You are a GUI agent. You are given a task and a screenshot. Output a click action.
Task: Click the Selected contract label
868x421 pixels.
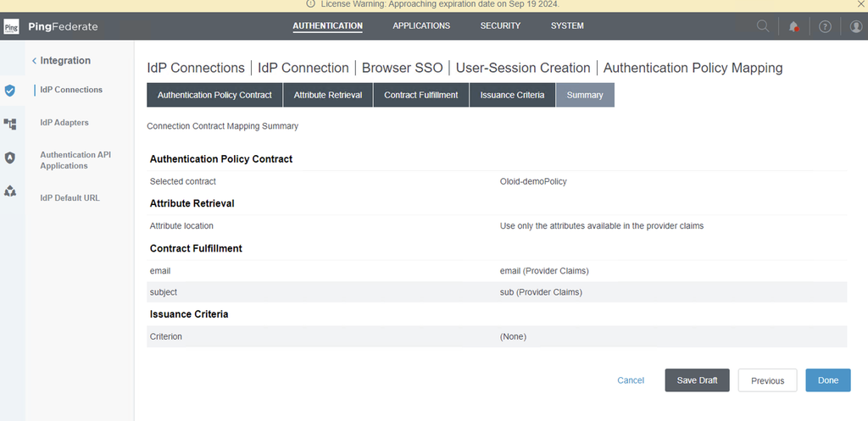tap(183, 181)
